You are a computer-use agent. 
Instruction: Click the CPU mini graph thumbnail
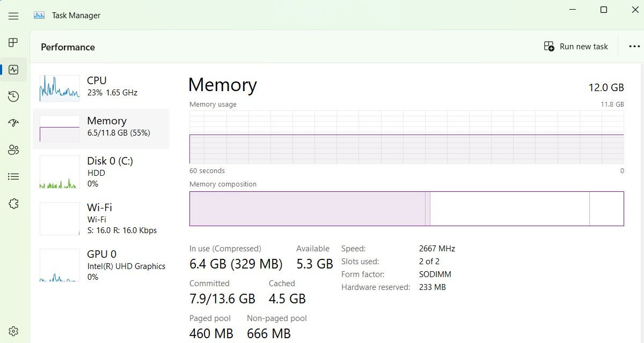[60, 88]
